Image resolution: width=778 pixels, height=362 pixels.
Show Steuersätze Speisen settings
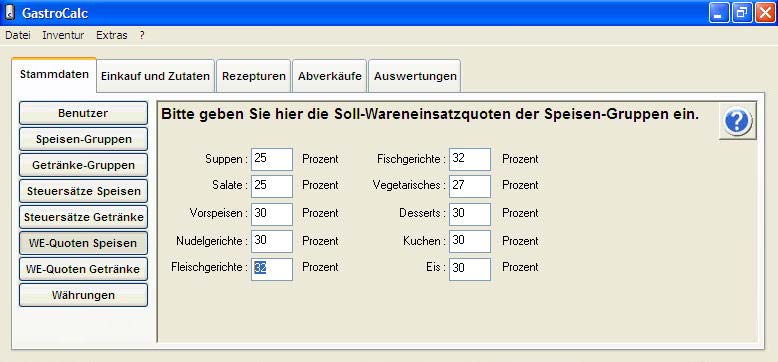click(83, 191)
